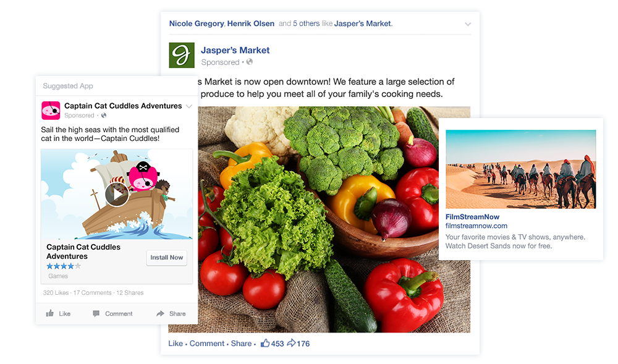Open the Captain Cat Cuddles ad options chevron
This screenshot has width=618, height=364.
(188, 106)
